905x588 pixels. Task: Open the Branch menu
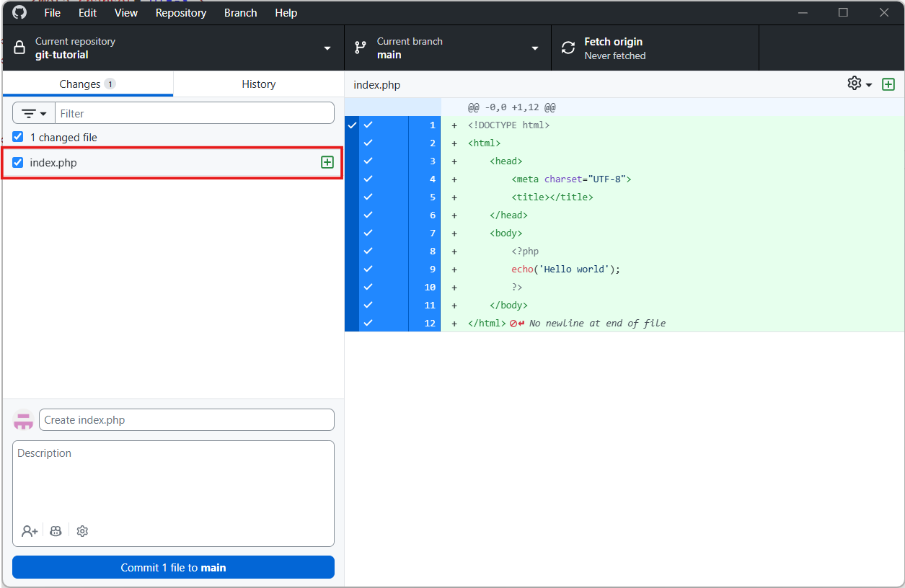click(x=241, y=13)
